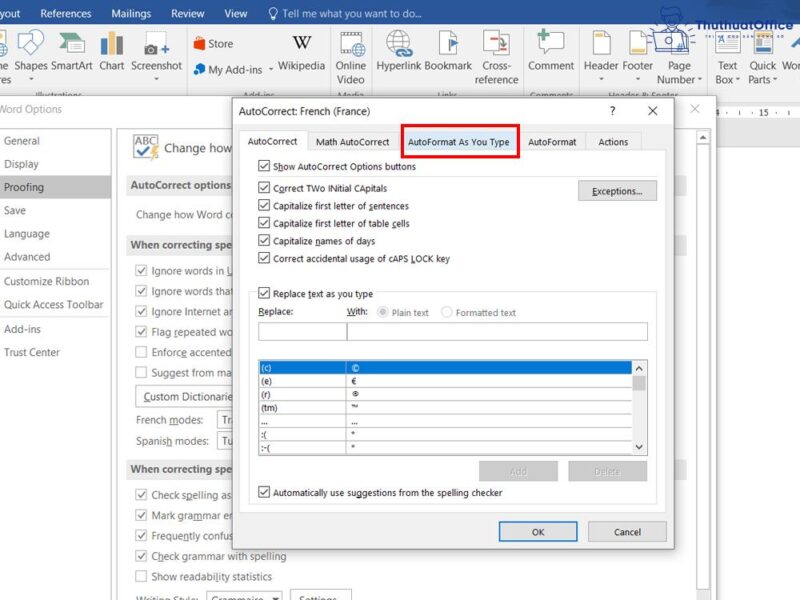The height and width of the screenshot is (600, 800).
Task: Confirm changes with the OK button
Action: pyautogui.click(x=539, y=532)
